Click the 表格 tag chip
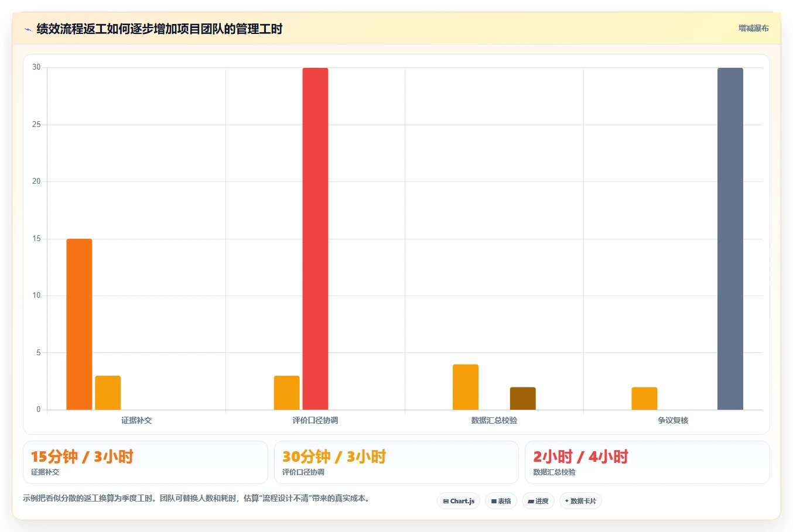The width and height of the screenshot is (793, 532). tap(501, 501)
